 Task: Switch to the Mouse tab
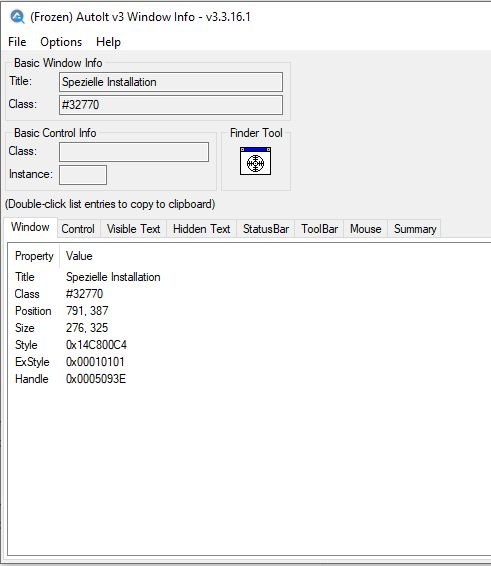[365, 229]
